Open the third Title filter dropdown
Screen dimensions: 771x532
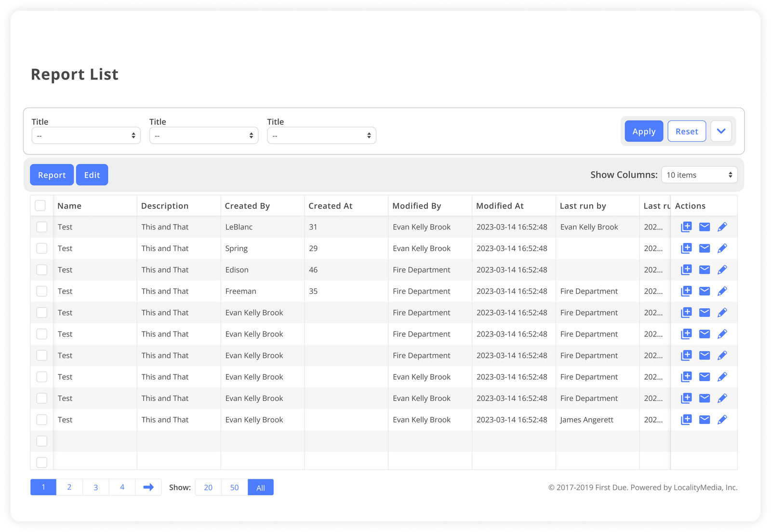click(x=321, y=135)
